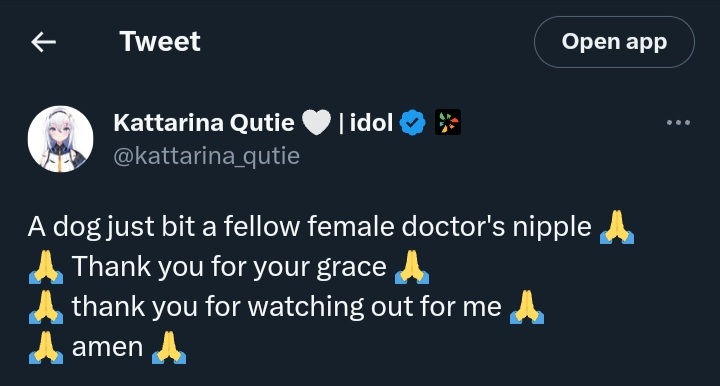Click the affiliate badge icon beside the checkmark
Screen dimensions: 720x386
pyautogui.click(x=448, y=122)
